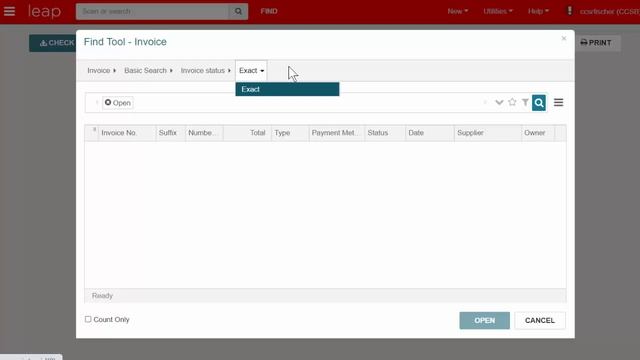This screenshot has height=360, width=640.
Task: Sort by the Supplier column
Action: [488, 133]
